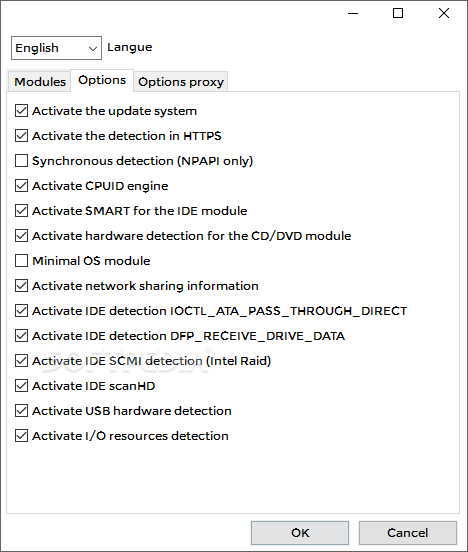This screenshot has height=552, width=468.
Task: Disable Activate network sharing information
Action: pos(21,286)
